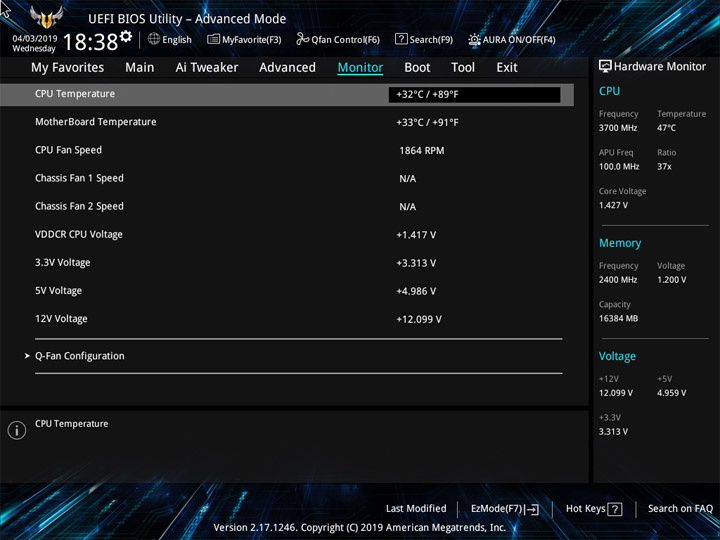Select the CPU Temperature row label

75,94
